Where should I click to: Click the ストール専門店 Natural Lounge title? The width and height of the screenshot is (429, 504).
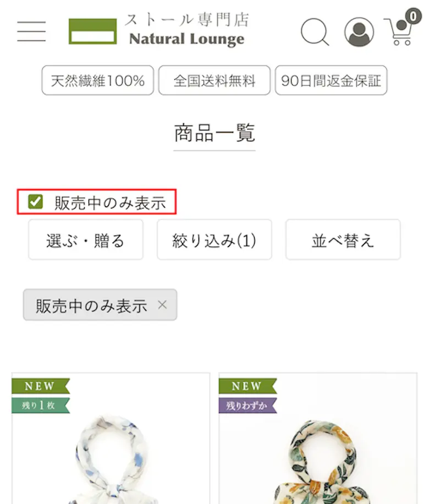[186, 30]
